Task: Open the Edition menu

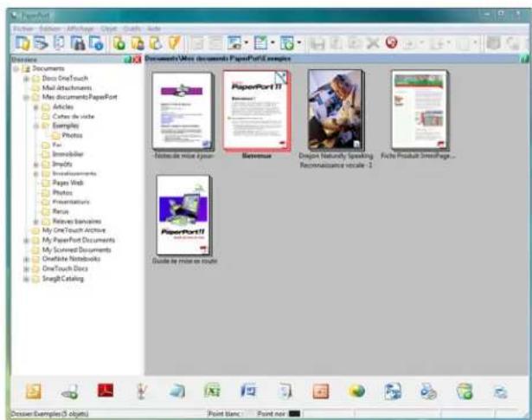Action: click(50, 29)
